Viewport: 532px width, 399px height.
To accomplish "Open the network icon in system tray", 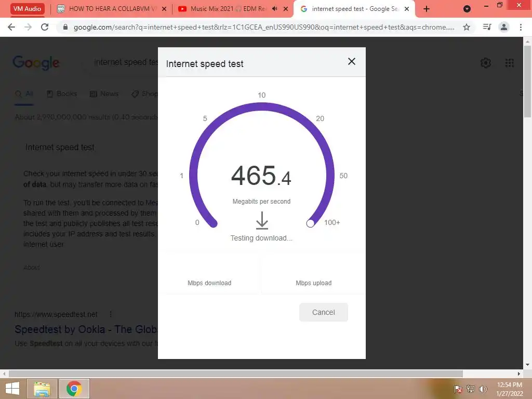I will (470, 389).
